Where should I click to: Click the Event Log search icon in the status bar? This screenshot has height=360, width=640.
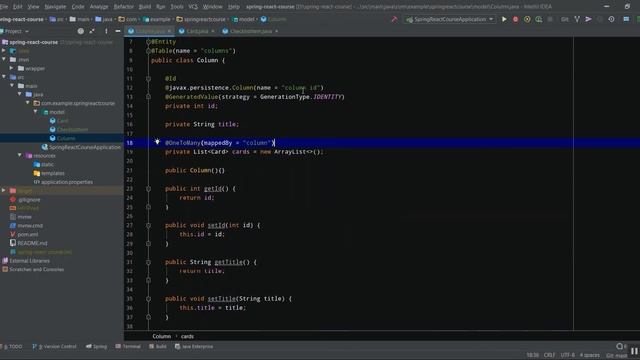(619, 346)
